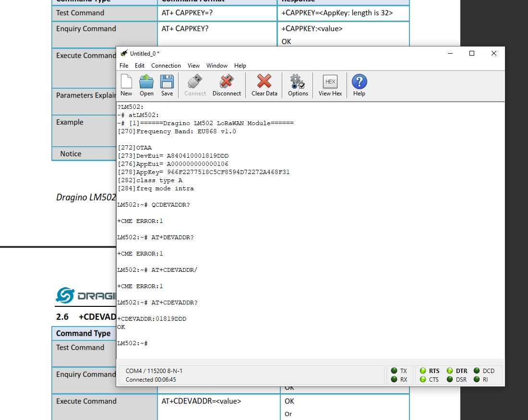This screenshot has height=420, width=528.
Task: Click the QCDEVADDR? command line
Action: pyautogui.click(x=154, y=205)
